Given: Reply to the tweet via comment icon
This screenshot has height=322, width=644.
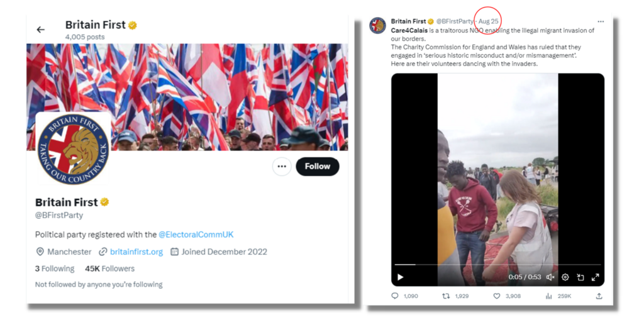Looking at the screenshot, I should pyautogui.click(x=395, y=296).
